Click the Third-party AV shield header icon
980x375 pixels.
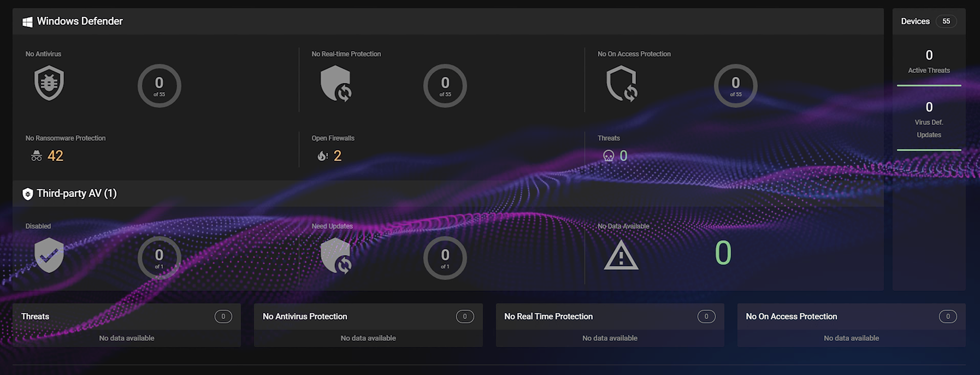[27, 194]
